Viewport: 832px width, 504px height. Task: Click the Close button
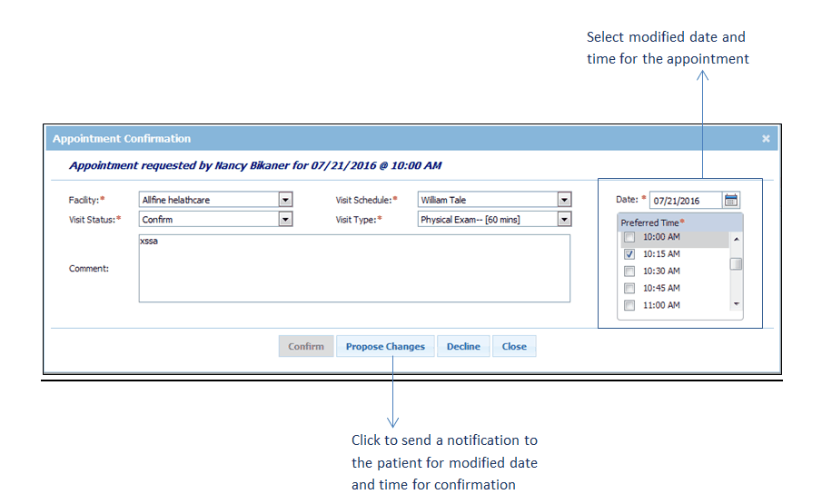[x=514, y=346]
